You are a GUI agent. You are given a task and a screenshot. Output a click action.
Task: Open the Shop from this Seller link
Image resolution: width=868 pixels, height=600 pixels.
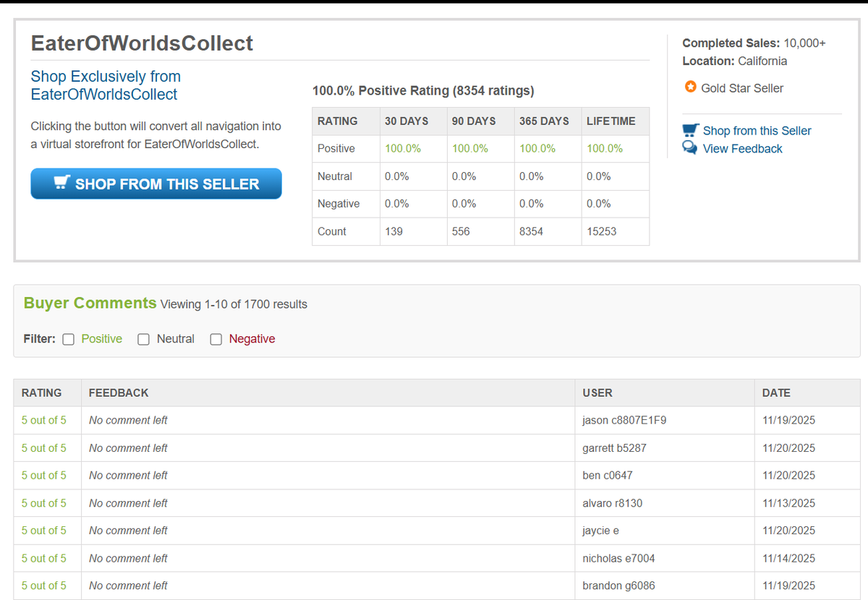coord(757,131)
